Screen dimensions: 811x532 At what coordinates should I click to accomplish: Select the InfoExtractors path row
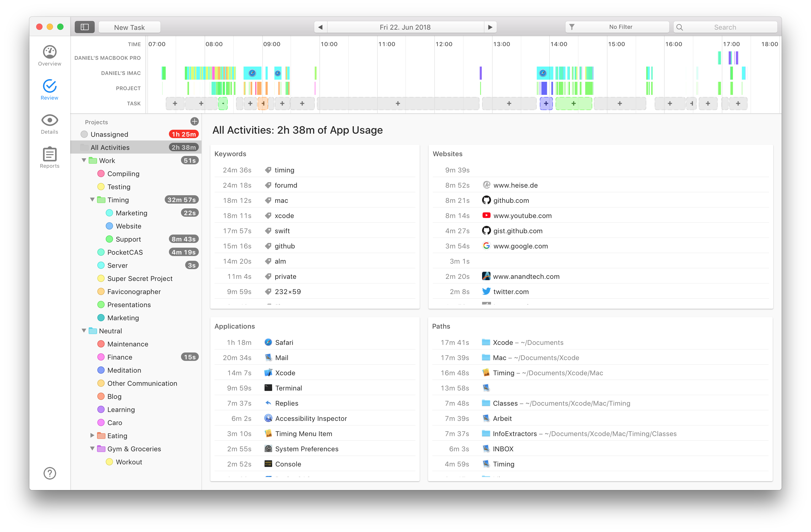click(600, 433)
